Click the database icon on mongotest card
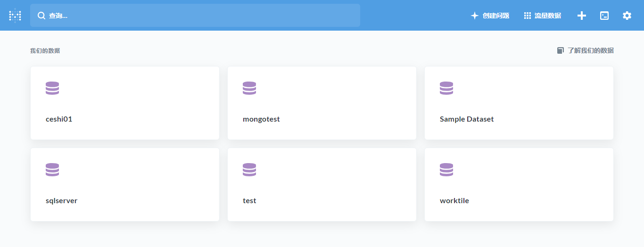This screenshot has height=247, width=644. point(249,88)
